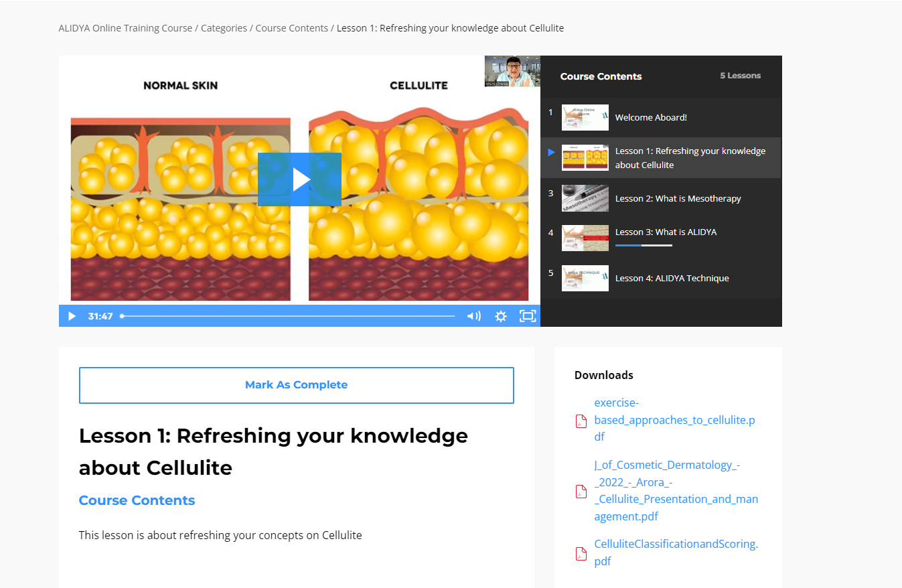Screen dimensions: 902x588
Task: Click PDF icon beside exercise-based approaches file
Action: tap(581, 421)
